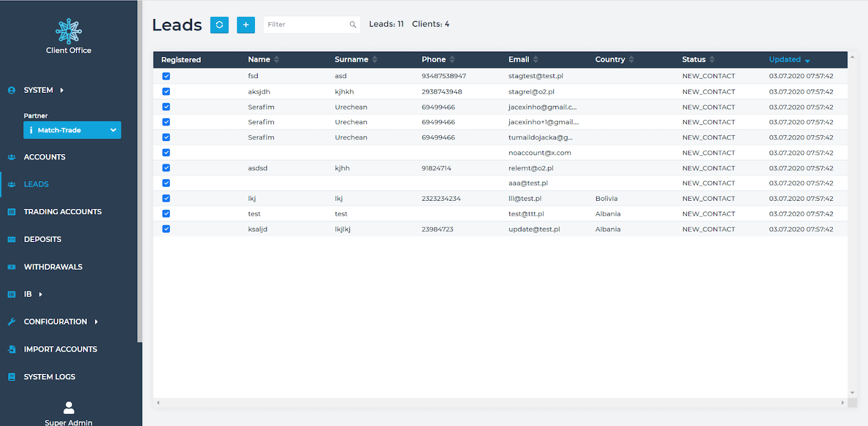
Task: Toggle Registered checkbox for aaa@test.pl row
Action: point(166,183)
